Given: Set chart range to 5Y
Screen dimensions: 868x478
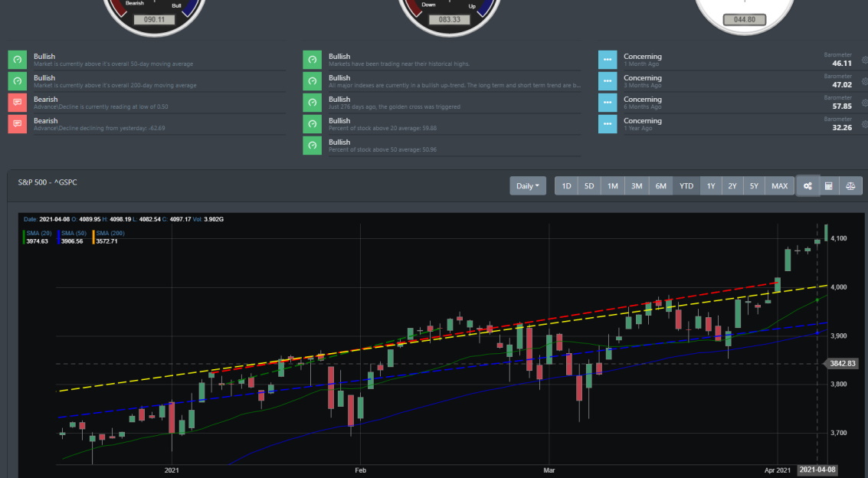Looking at the screenshot, I should pyautogui.click(x=754, y=186).
